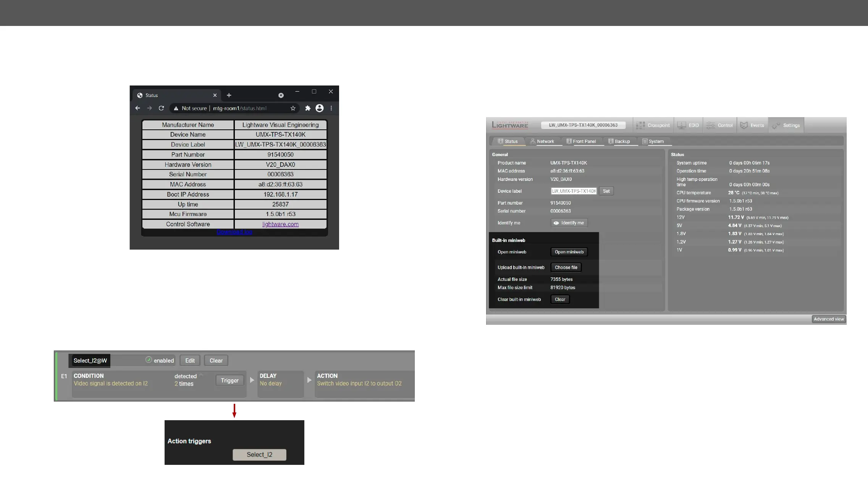Toggle the enabled checkmark for event E1
Image resolution: width=868 pixels, height=487 pixels.
(149, 360)
